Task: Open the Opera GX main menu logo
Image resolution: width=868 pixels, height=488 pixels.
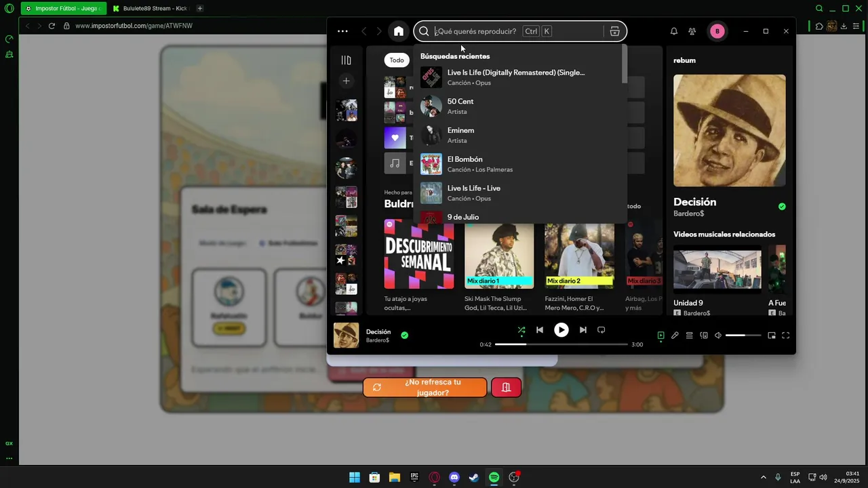Action: click(9, 8)
